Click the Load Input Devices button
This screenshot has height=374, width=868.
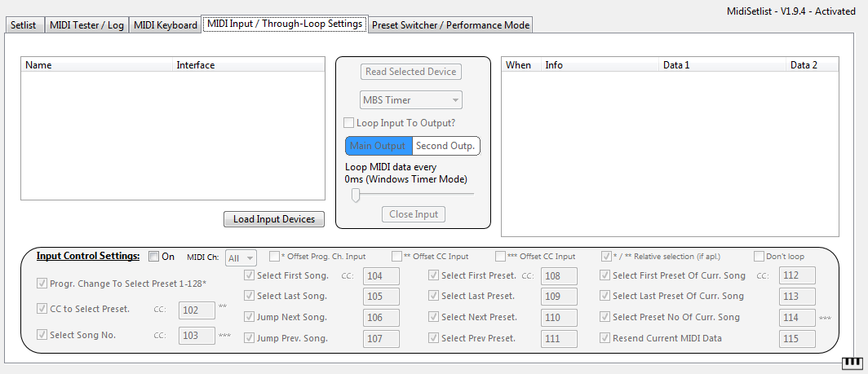click(274, 219)
